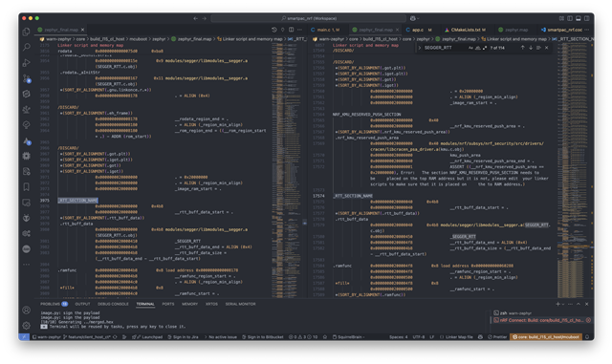Open the Bookmarks view in activity bar
The height and width of the screenshot is (364, 612).
(x=26, y=187)
